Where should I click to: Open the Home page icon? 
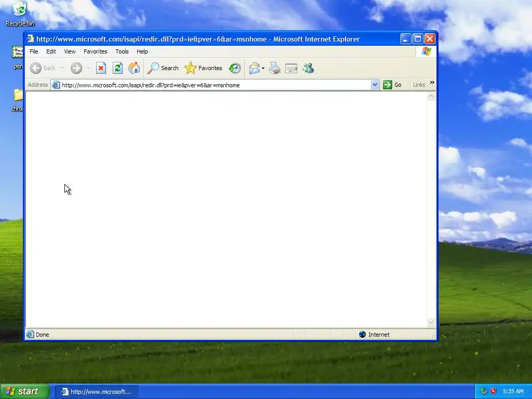[134, 68]
